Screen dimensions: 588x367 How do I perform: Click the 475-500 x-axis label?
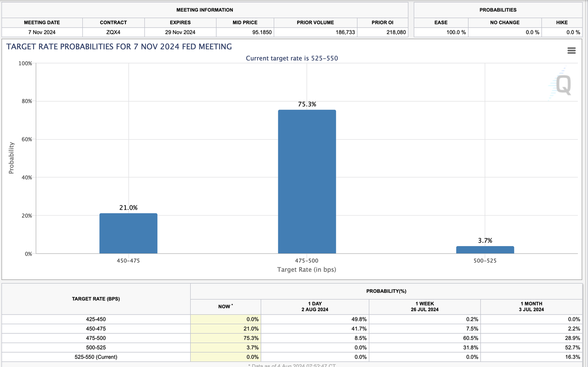(x=307, y=261)
